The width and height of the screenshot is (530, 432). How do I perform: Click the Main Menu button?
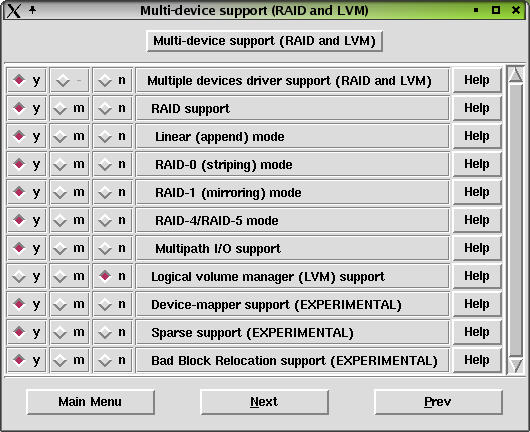pos(90,402)
